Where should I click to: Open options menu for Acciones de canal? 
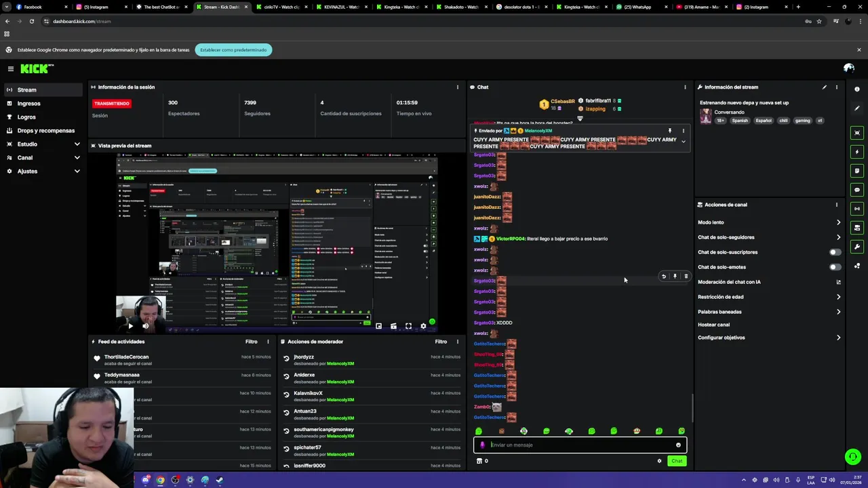click(837, 205)
